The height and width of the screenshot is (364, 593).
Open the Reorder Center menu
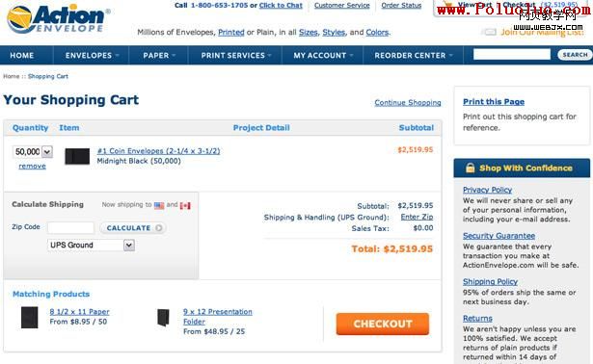pyautogui.click(x=413, y=55)
